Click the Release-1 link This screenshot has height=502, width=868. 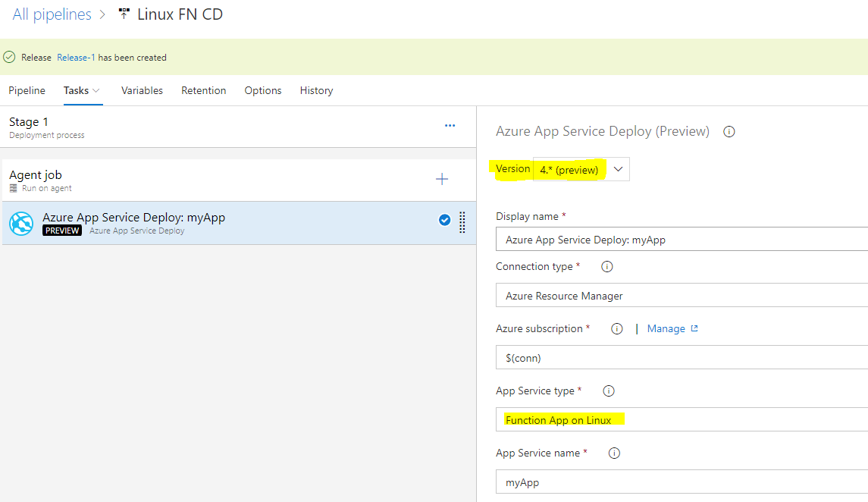coord(76,57)
